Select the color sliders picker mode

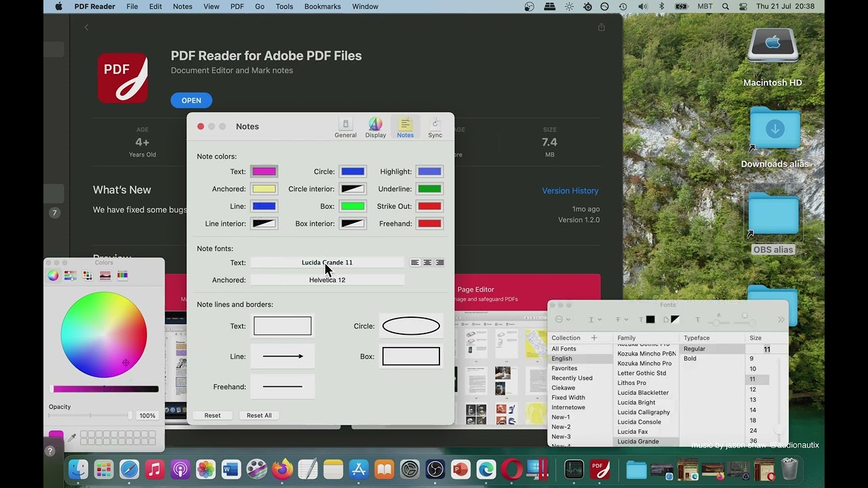(x=71, y=275)
